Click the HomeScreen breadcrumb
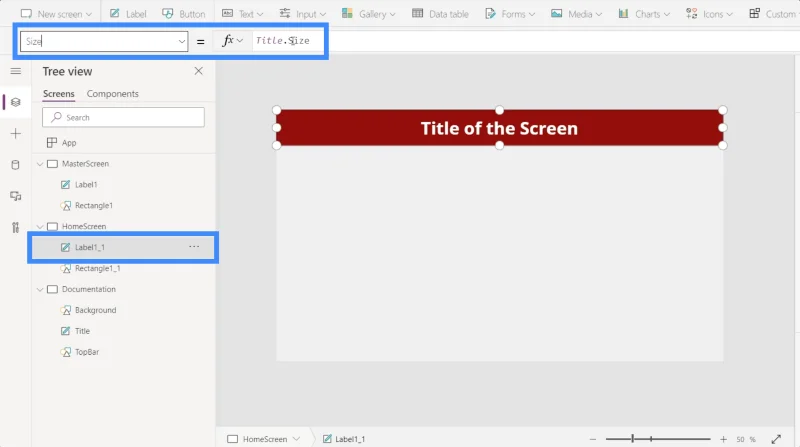The image size is (800, 447). click(264, 439)
